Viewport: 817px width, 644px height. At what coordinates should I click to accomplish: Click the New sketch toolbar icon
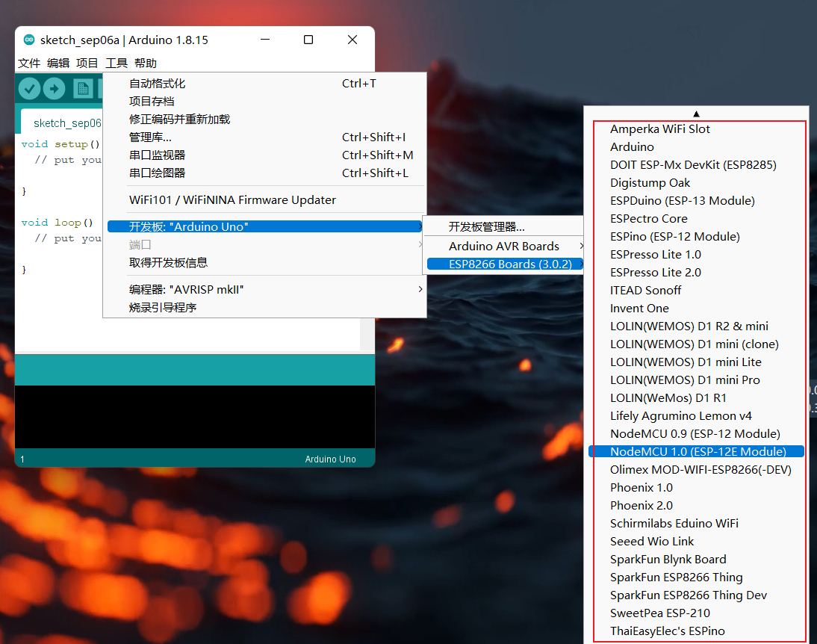(83, 89)
